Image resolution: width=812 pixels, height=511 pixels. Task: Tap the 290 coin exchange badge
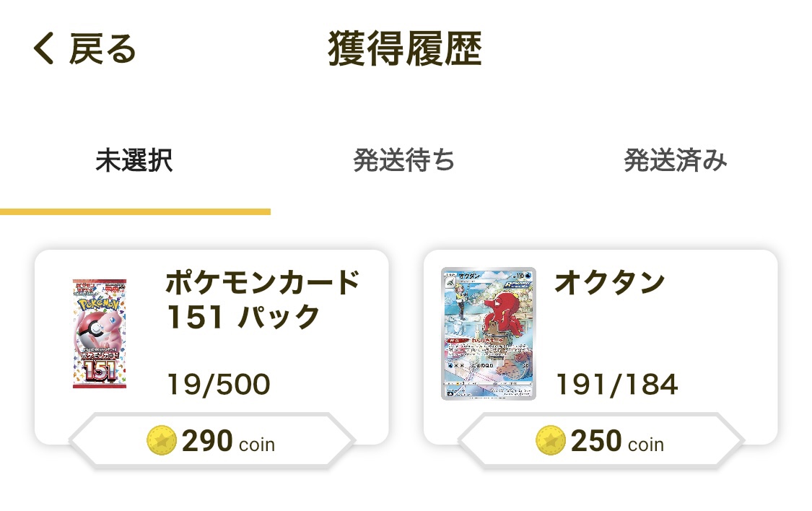211,440
